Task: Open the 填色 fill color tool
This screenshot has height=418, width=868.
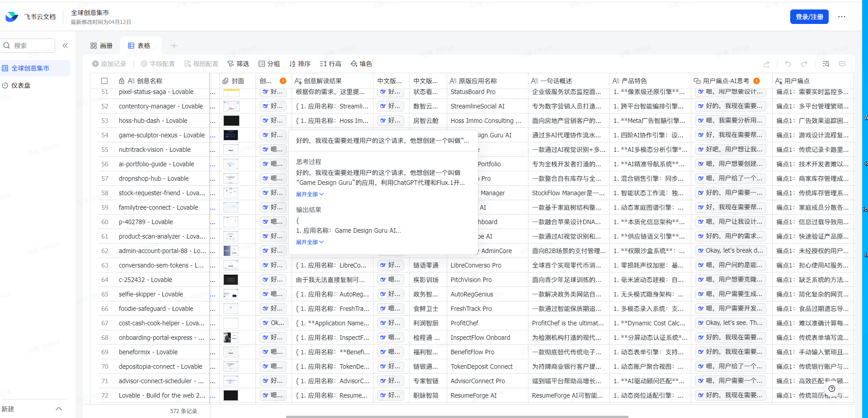Action: [361, 64]
